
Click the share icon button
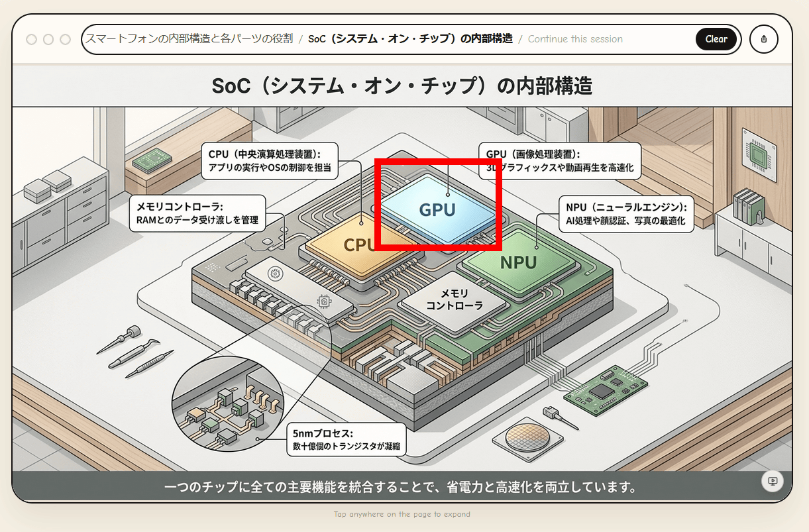pyautogui.click(x=764, y=39)
